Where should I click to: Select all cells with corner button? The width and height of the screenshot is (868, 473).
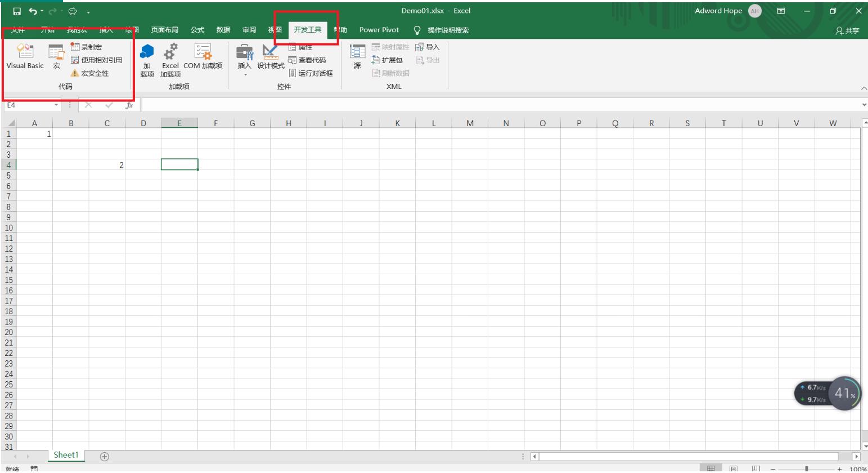11,123
